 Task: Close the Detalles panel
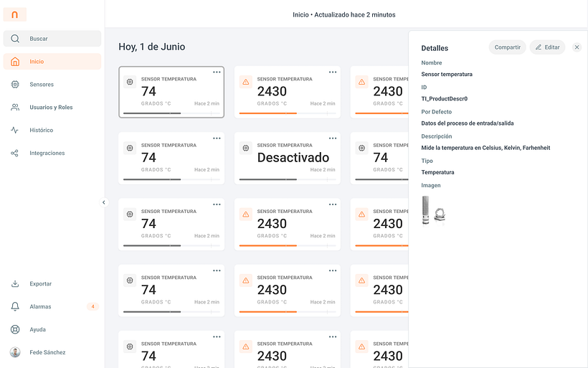[x=577, y=47]
